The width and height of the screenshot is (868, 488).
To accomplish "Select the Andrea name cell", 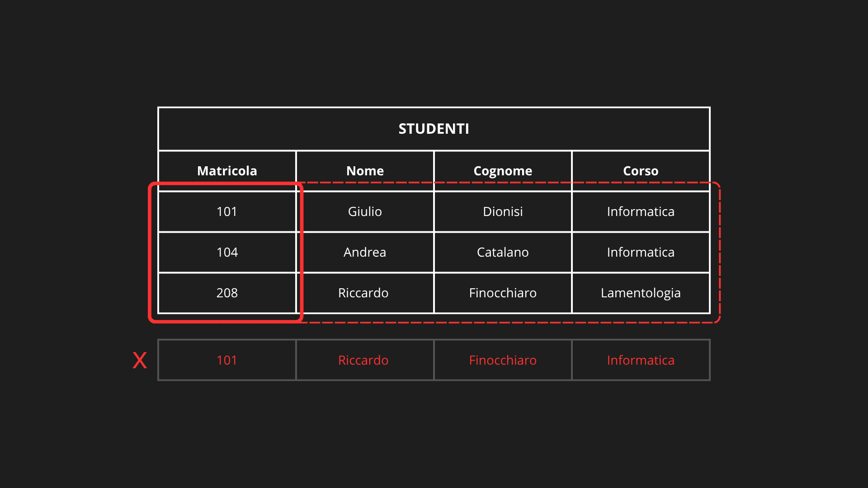I will [x=365, y=252].
